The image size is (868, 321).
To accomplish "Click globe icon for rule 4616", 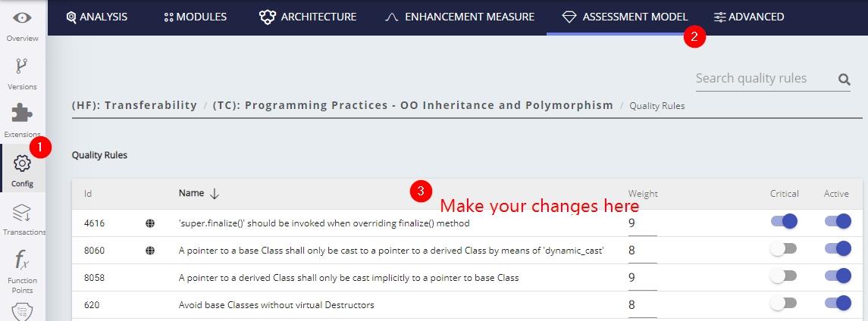I will [150, 223].
